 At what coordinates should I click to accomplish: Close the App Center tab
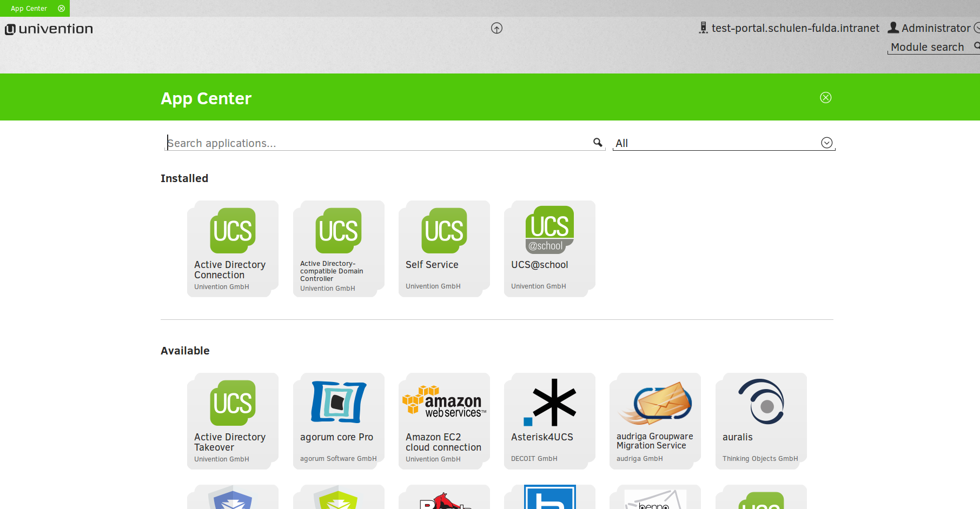[62, 9]
